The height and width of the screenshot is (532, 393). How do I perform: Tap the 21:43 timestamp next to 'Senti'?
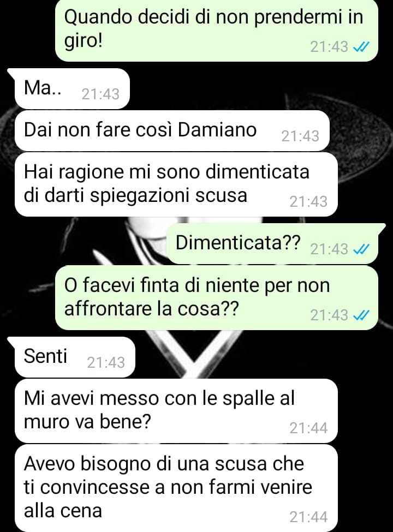tap(106, 362)
